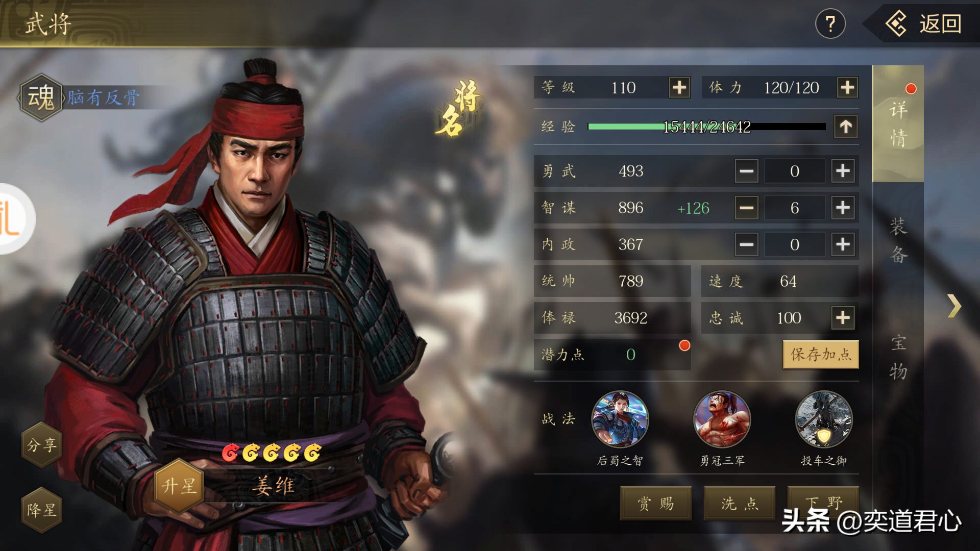980x551 pixels.
Task: Click the experience bar up-arrow button
Action: [x=846, y=127]
